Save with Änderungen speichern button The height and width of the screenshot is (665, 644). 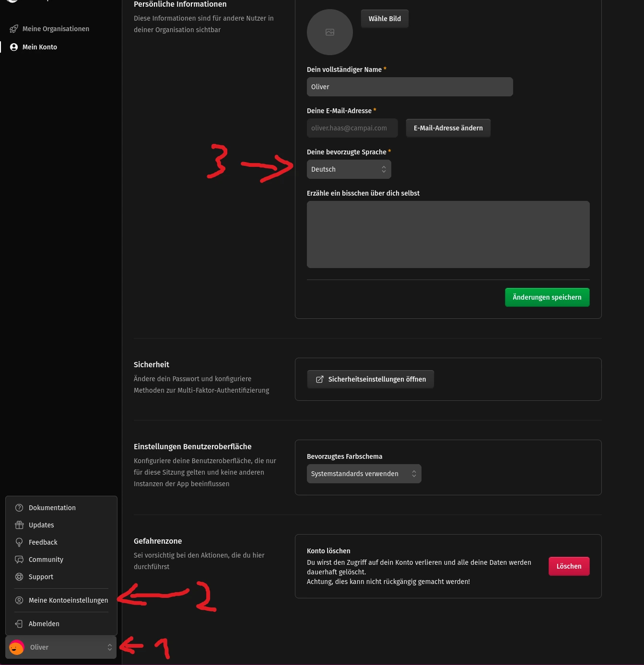click(547, 297)
